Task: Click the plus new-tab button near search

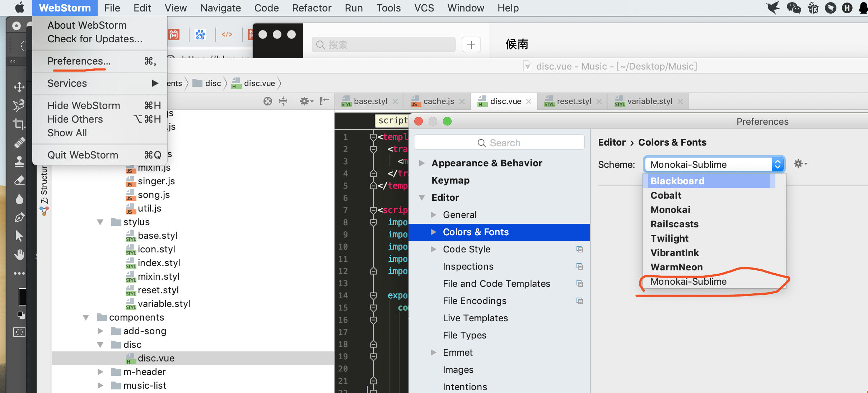Action: pyautogui.click(x=471, y=44)
